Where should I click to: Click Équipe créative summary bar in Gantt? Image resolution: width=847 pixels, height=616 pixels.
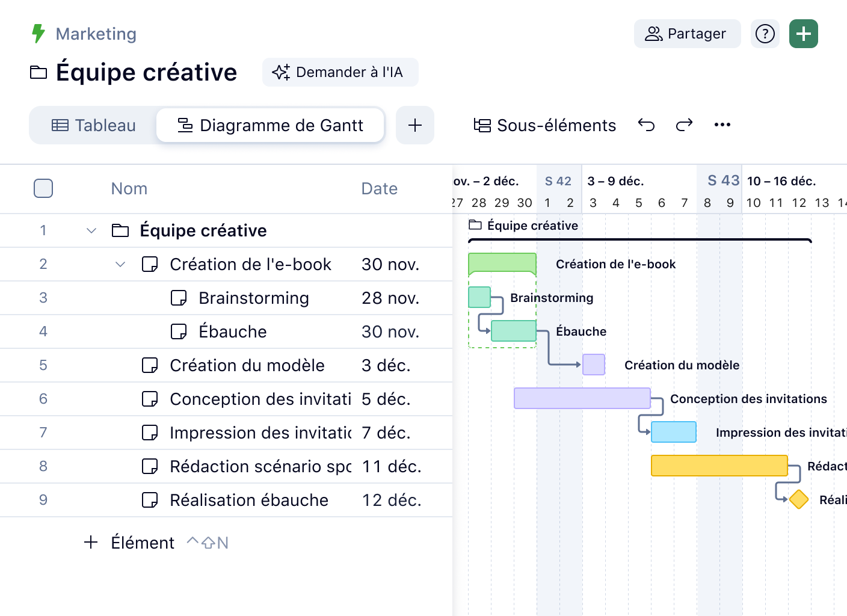coord(640,241)
